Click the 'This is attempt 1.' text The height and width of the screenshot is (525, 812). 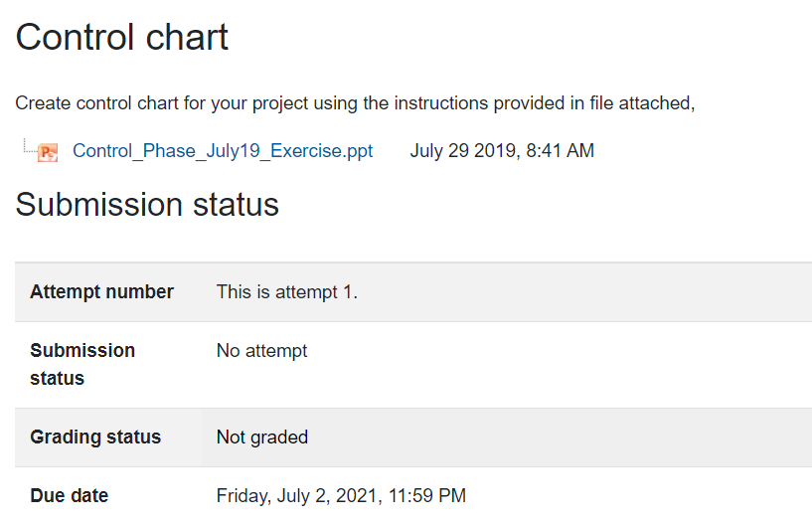tap(287, 291)
